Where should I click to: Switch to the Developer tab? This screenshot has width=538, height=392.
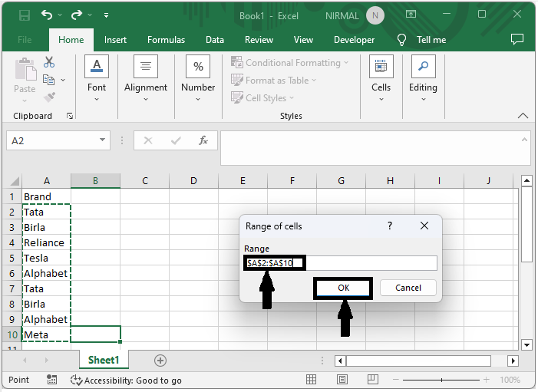pyautogui.click(x=354, y=40)
